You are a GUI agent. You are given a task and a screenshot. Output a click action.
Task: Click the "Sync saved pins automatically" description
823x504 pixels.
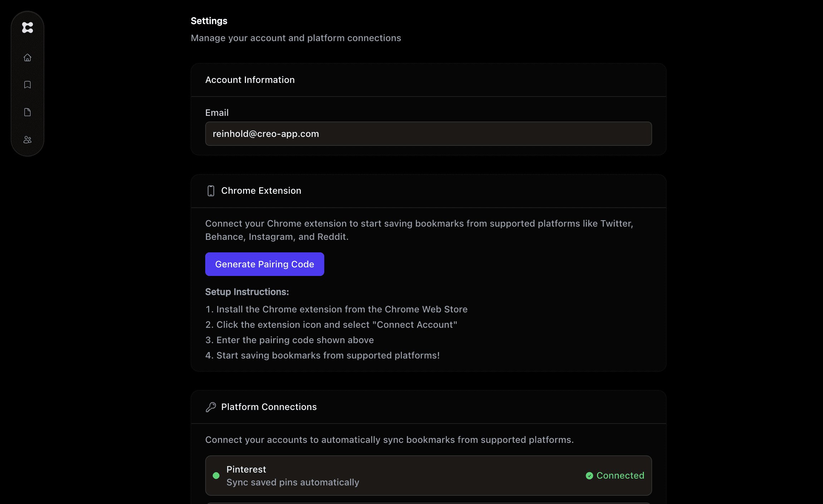[292, 483]
